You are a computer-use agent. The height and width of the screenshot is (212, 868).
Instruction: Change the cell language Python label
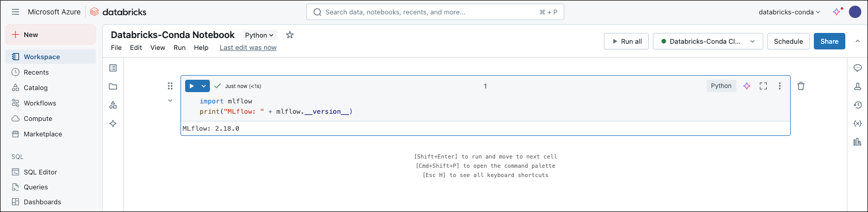tap(721, 86)
